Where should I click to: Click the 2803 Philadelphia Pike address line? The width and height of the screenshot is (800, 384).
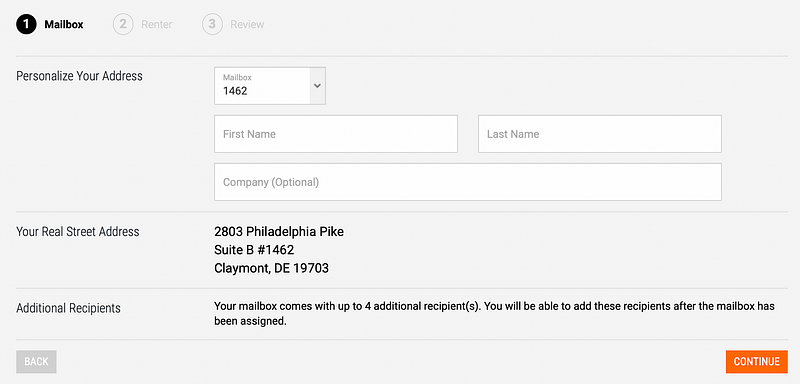[x=279, y=232]
